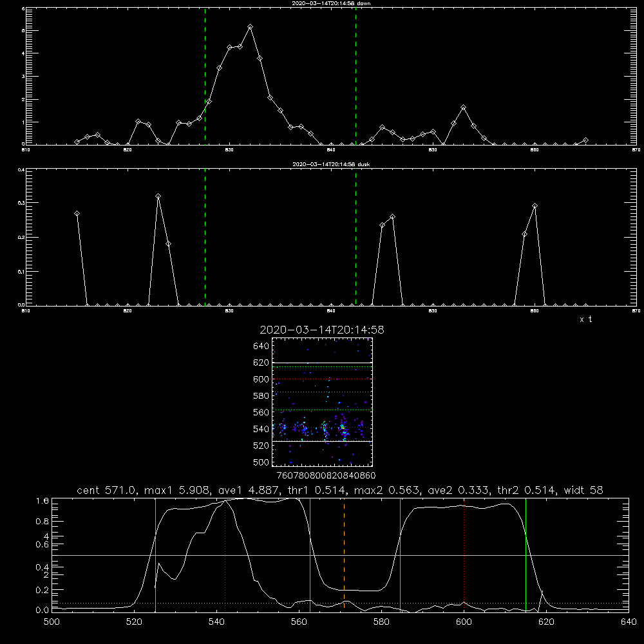
Task: Click the '0.2' y-axis label of bottom plot
Action: [43, 590]
